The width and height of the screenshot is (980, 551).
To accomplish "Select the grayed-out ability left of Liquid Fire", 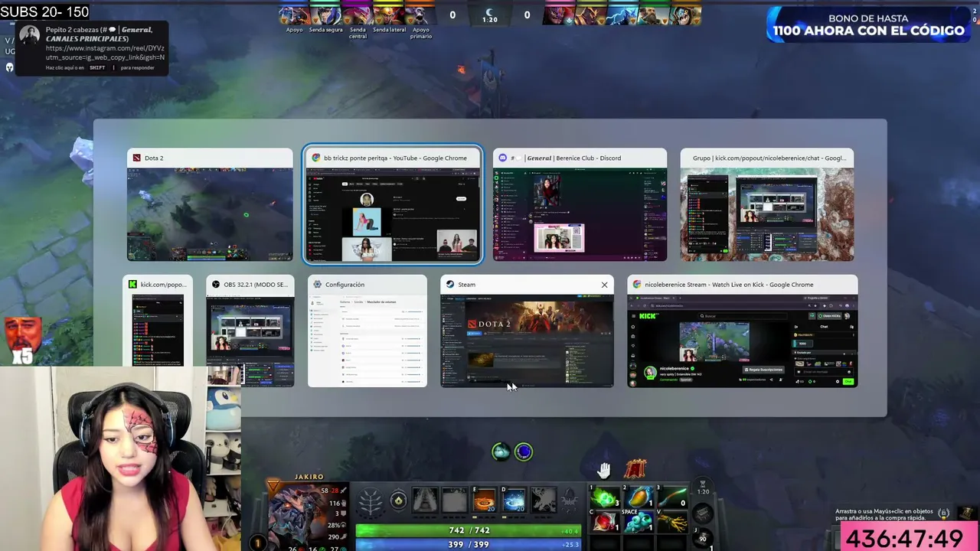I will click(454, 501).
